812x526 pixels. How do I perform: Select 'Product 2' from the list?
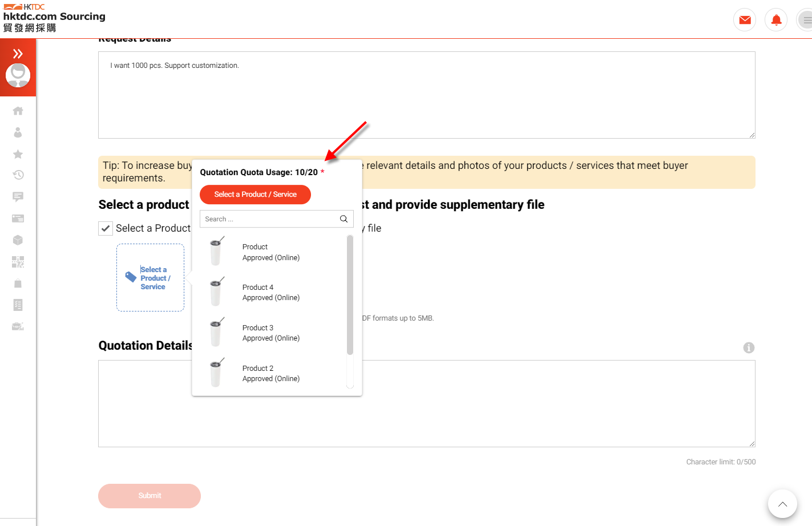pyautogui.click(x=271, y=374)
